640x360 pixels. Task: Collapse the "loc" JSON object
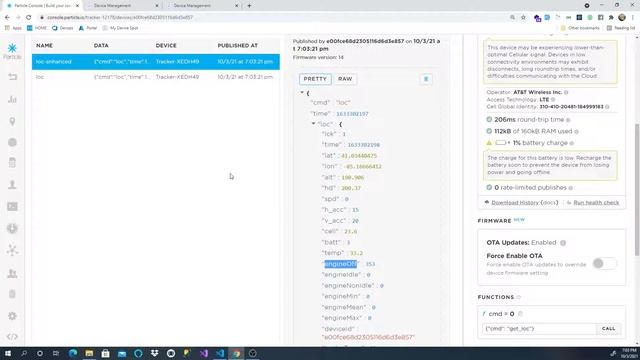313,124
